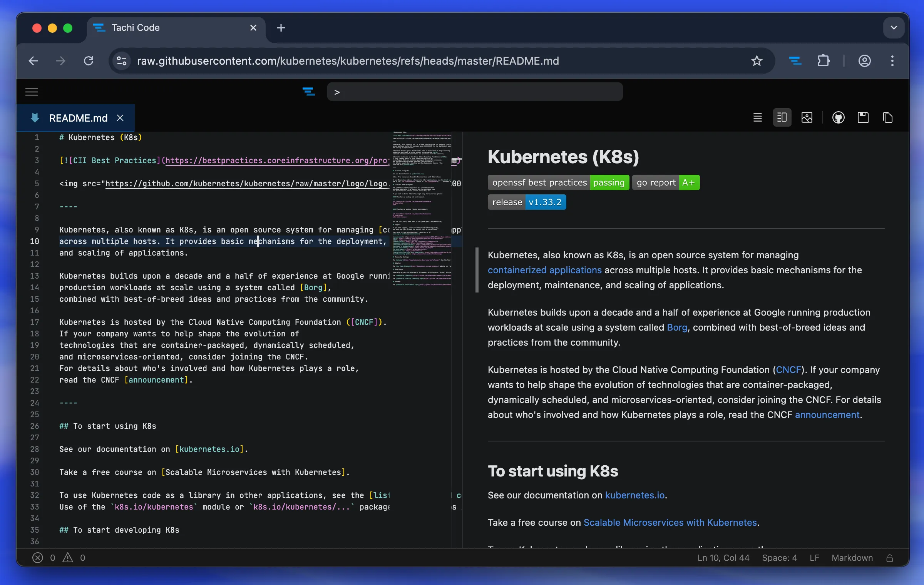This screenshot has width=924, height=585.
Task: Open the Markdown language mode selector
Action: coord(852,558)
